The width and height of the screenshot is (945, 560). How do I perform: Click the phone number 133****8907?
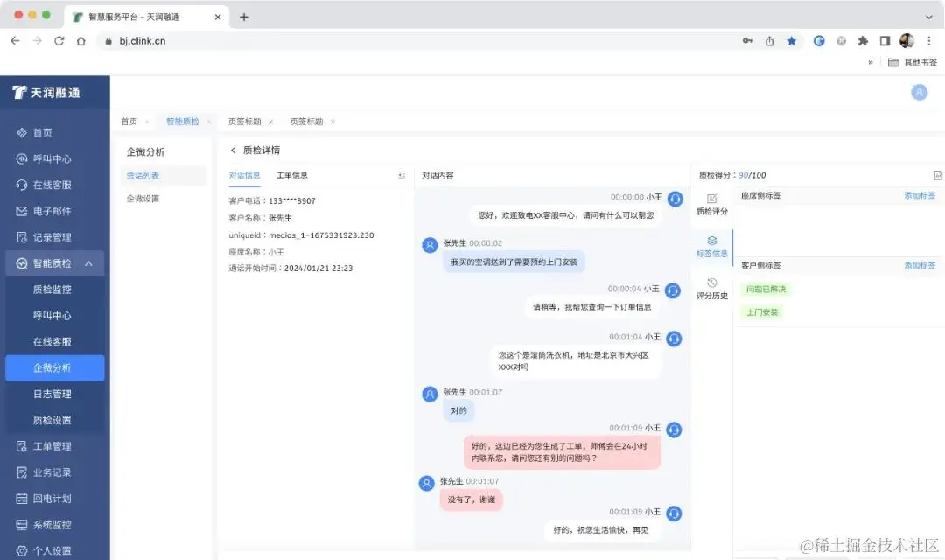[x=292, y=200]
